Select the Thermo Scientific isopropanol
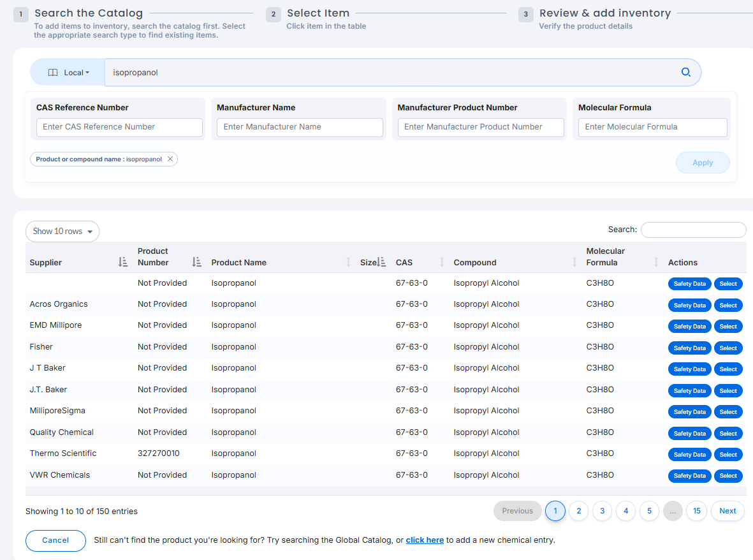753x560 pixels. coord(728,455)
